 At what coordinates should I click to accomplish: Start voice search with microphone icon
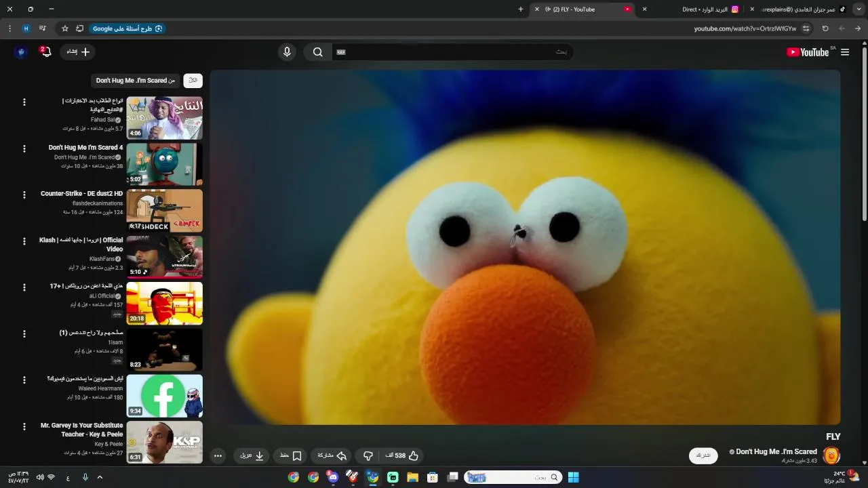coord(287,52)
